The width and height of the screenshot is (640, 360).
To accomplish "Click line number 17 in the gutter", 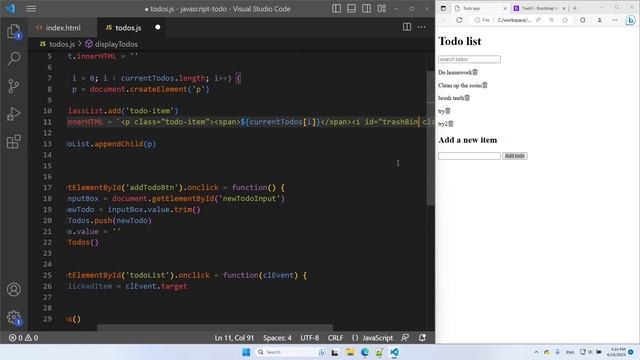I will coord(47,188).
